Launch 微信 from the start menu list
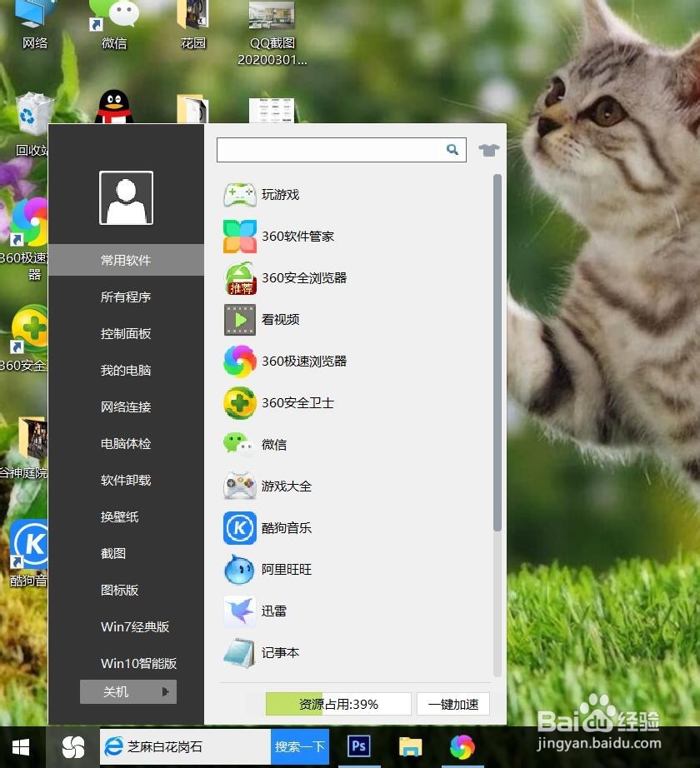This screenshot has width=700, height=768. pyautogui.click(x=255, y=445)
